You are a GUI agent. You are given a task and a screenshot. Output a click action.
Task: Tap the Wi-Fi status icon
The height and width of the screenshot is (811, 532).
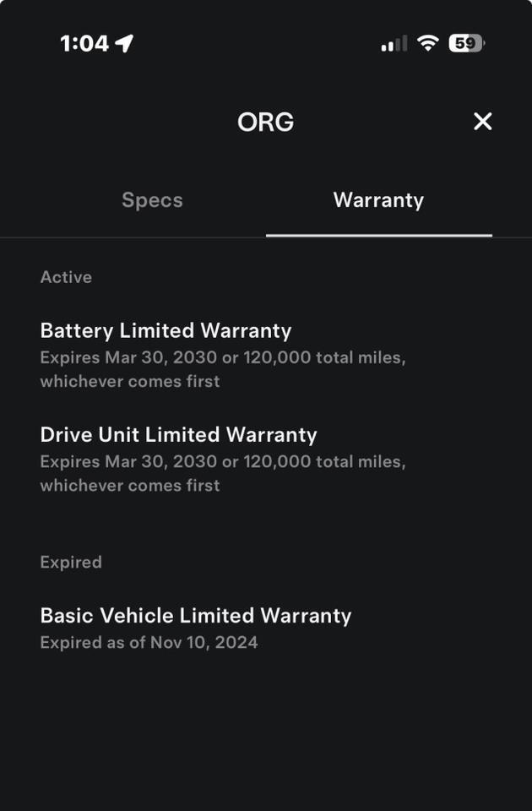click(x=428, y=41)
